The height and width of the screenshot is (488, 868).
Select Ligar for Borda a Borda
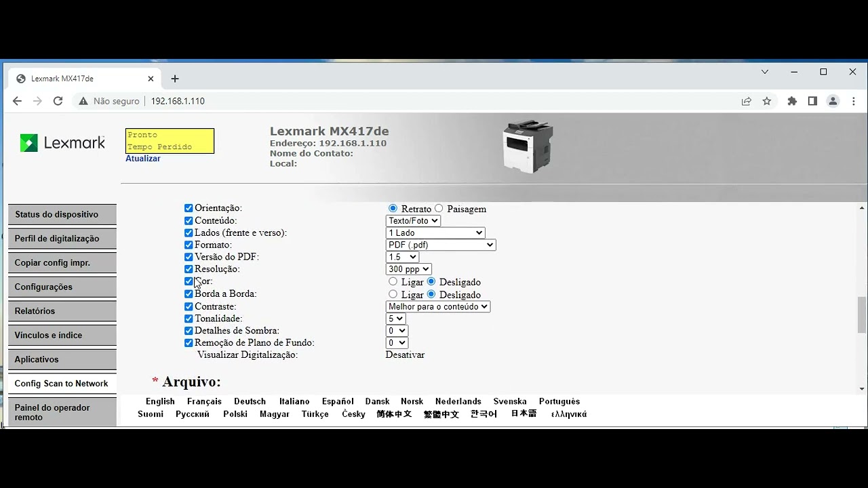393,294
